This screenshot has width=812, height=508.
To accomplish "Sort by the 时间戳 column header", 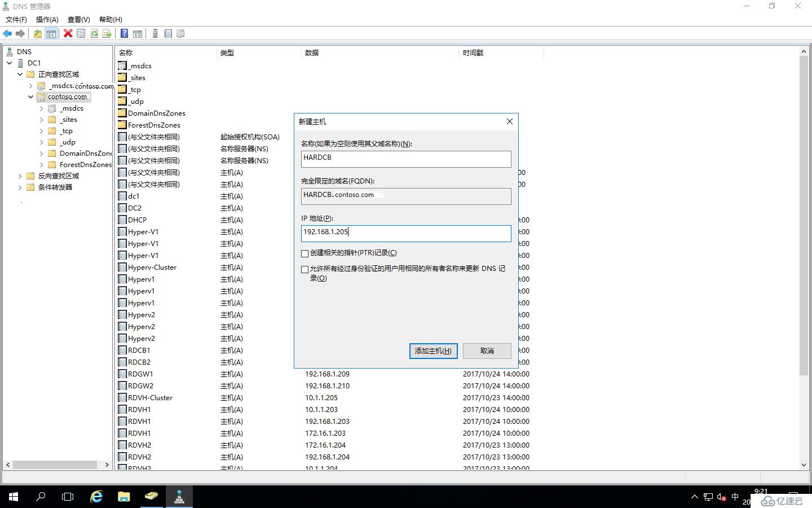I will (x=501, y=52).
